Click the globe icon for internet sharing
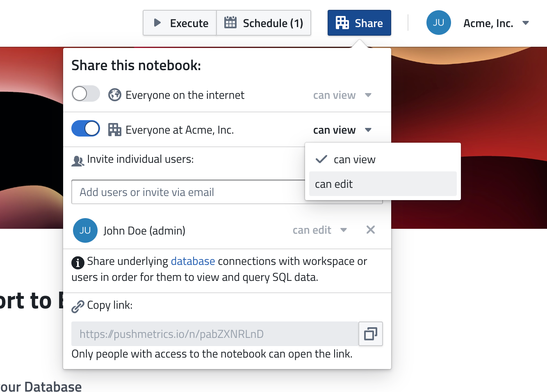The width and height of the screenshot is (547, 392). (x=114, y=95)
